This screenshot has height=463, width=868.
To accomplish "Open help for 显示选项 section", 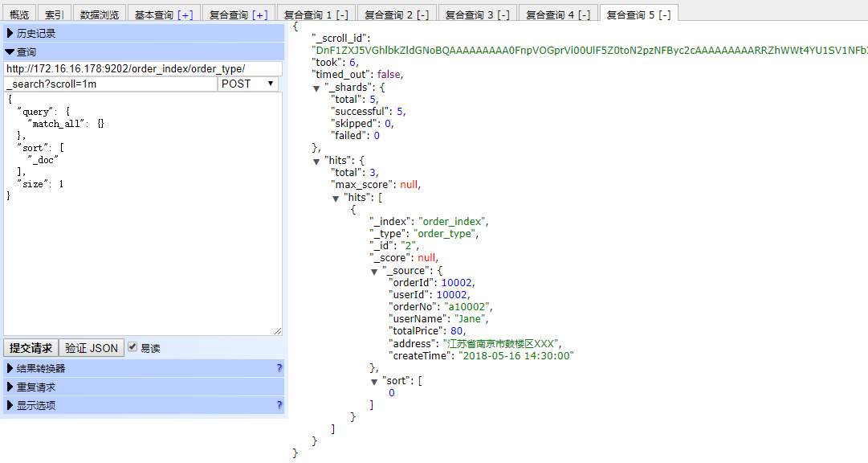I will click(279, 405).
